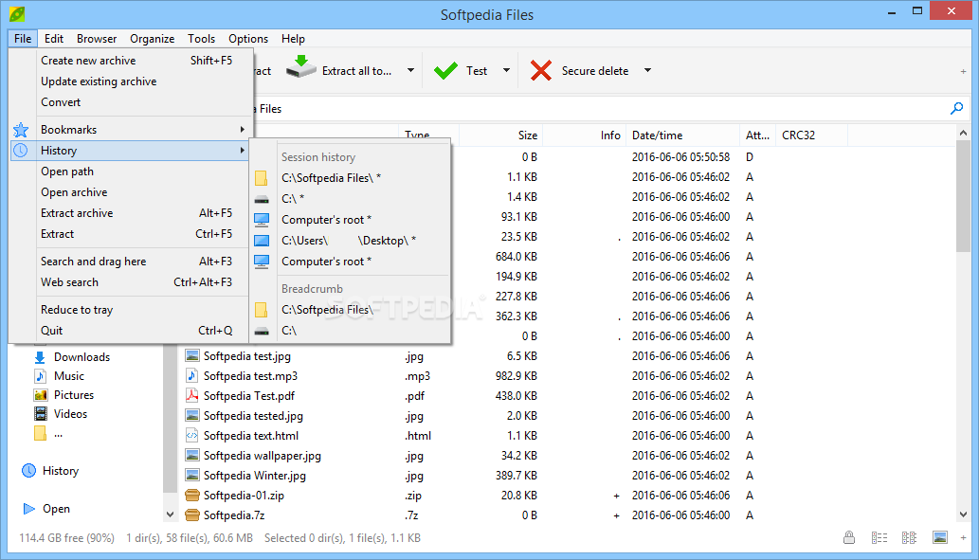Switch to the small-icons grid view icon
Image resolution: width=979 pixels, height=560 pixels.
click(909, 537)
